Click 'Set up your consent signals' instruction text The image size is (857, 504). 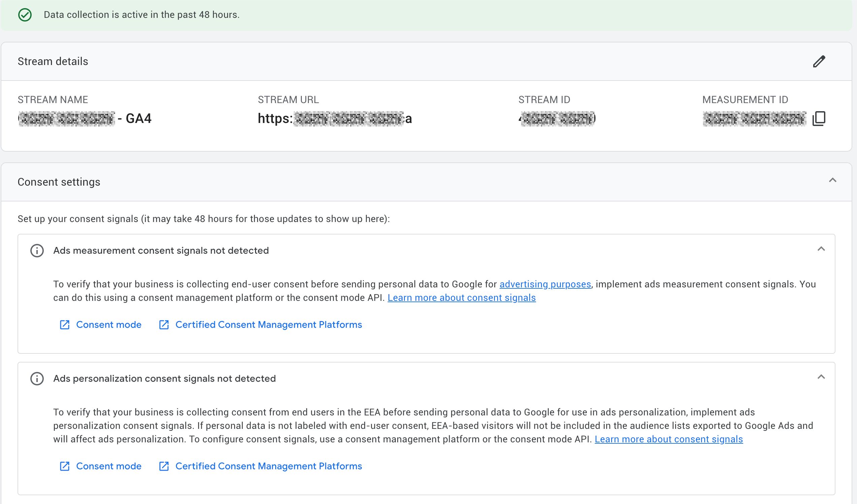(204, 219)
